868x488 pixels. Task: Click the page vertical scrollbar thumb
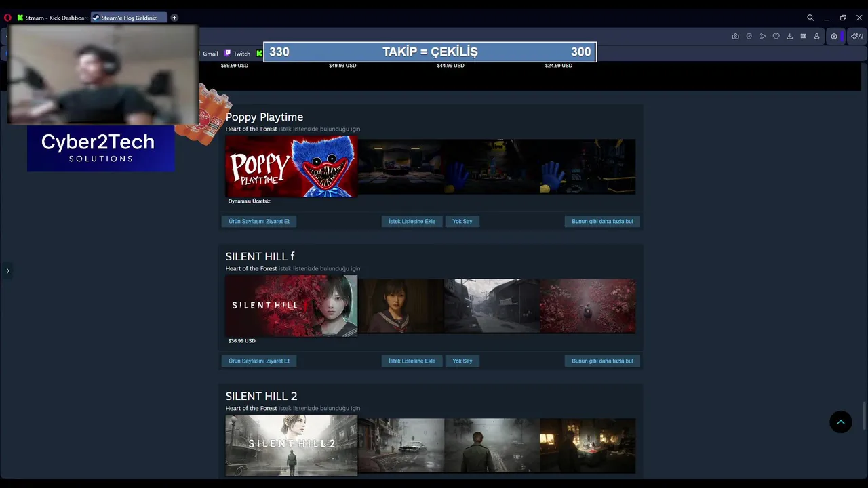coord(864,415)
